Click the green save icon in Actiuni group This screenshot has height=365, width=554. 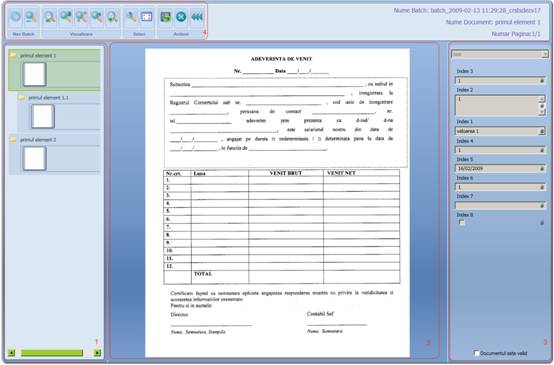click(165, 17)
